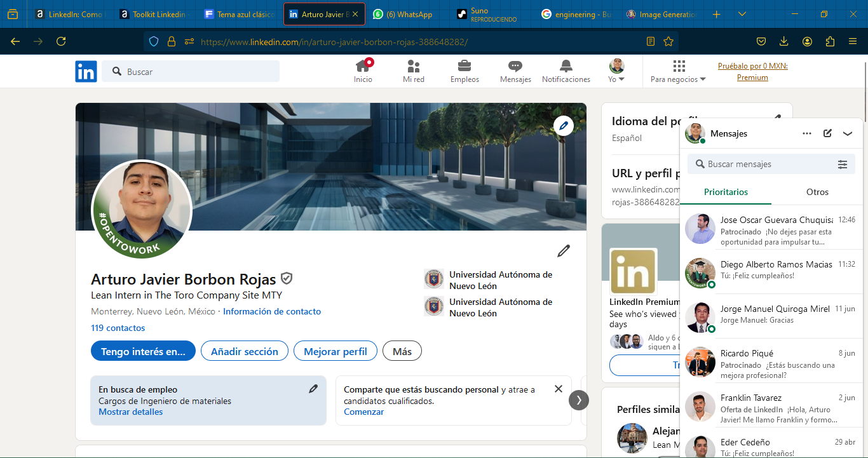Switch to 'Image Generation' browser tab
Image resolution: width=868 pixels, height=458 pixels.
(x=661, y=14)
